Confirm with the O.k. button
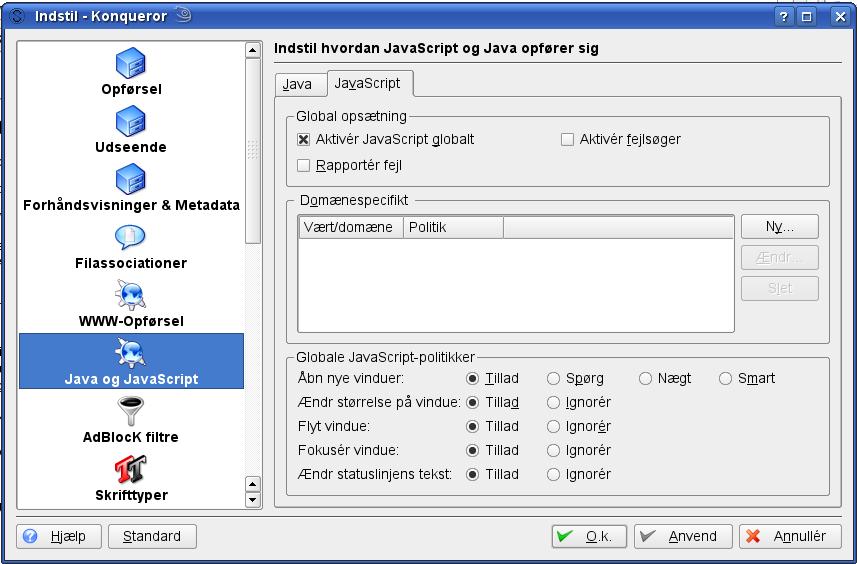The width and height of the screenshot is (857, 564). click(590, 536)
